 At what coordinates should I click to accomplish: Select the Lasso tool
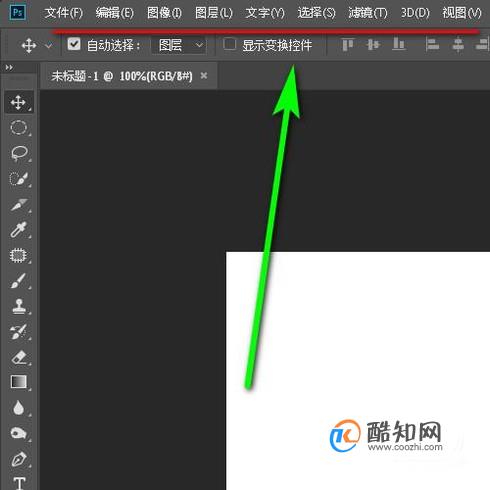click(19, 153)
